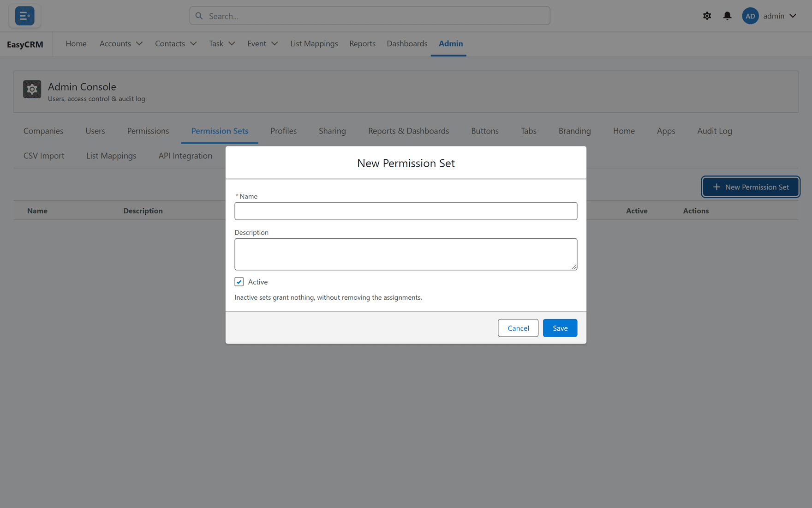Select the Permission Sets tab

coord(220,131)
